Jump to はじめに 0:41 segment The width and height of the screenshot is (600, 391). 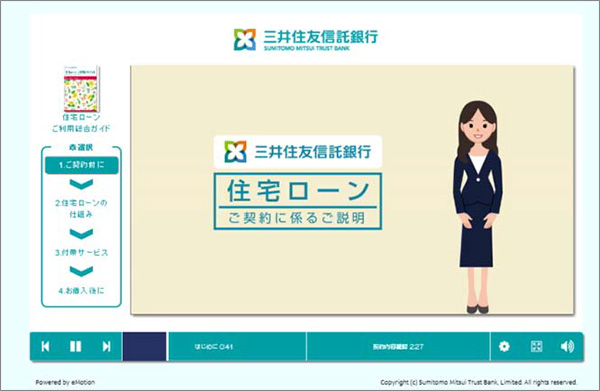point(237,347)
